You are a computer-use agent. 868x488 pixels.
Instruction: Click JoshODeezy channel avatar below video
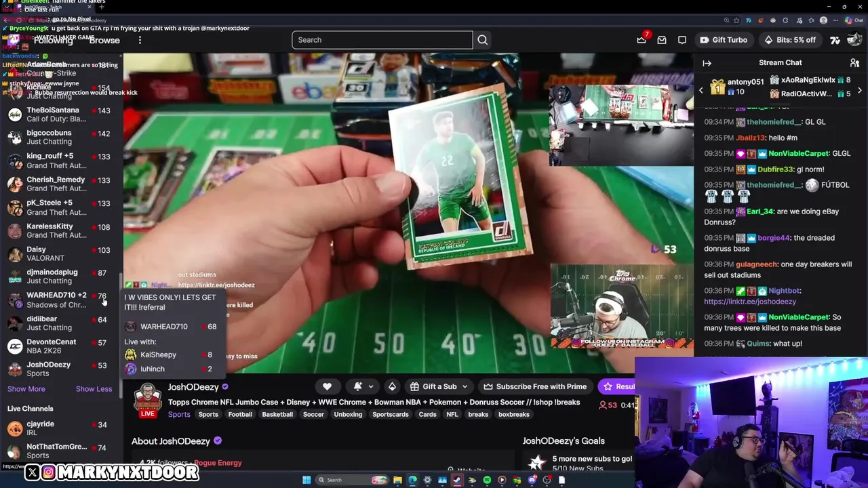click(147, 399)
